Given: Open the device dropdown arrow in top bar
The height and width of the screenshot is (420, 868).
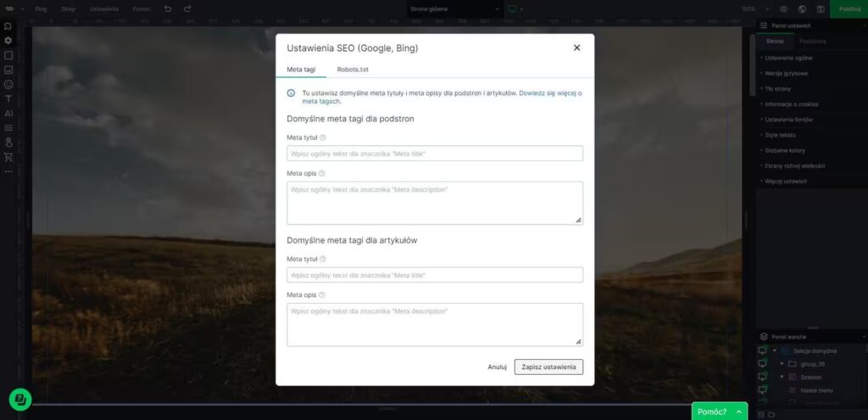Looking at the screenshot, I should point(521,9).
